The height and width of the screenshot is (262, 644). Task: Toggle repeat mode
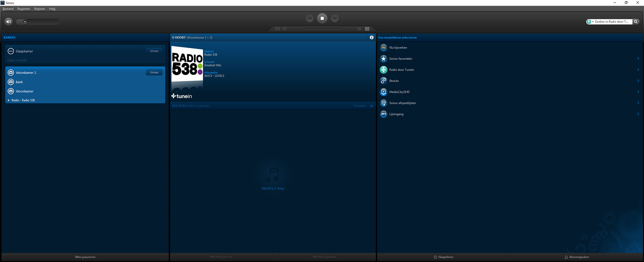[277, 29]
